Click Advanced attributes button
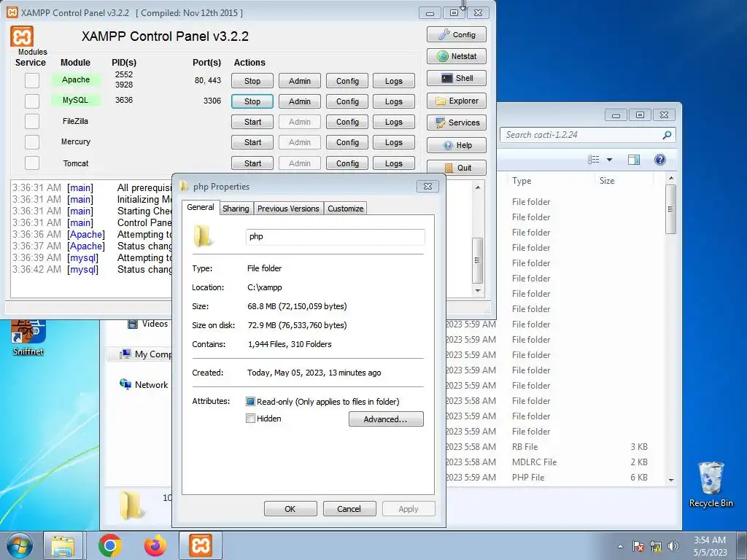 [386, 419]
